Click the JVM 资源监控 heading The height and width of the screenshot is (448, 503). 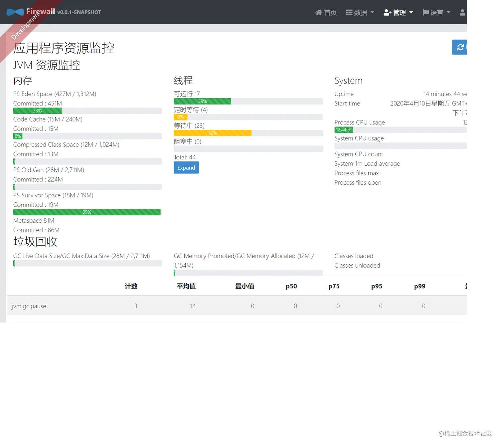click(x=47, y=65)
